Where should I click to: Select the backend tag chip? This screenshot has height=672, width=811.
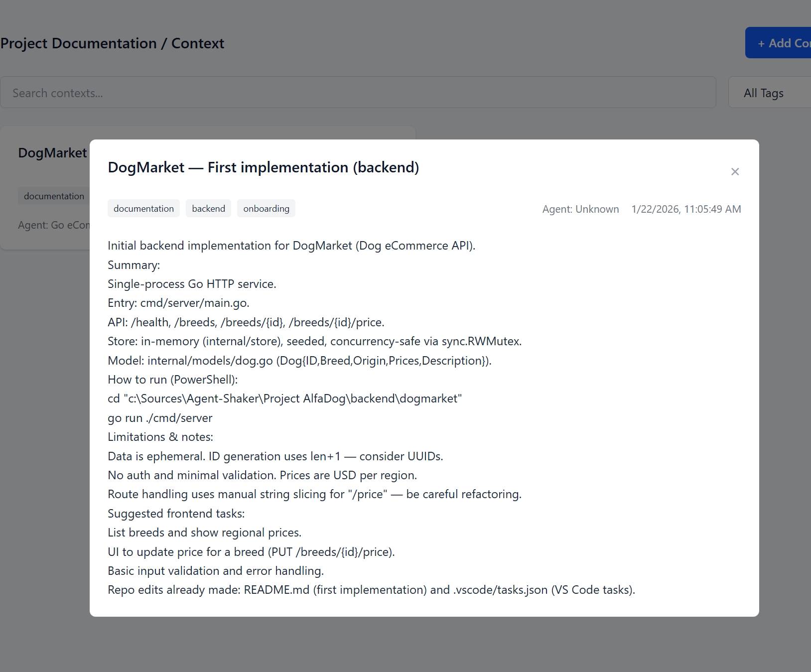pos(208,208)
